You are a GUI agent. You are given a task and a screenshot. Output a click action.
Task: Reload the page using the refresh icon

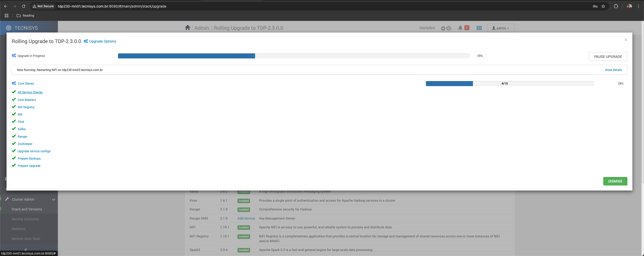click(24, 6)
